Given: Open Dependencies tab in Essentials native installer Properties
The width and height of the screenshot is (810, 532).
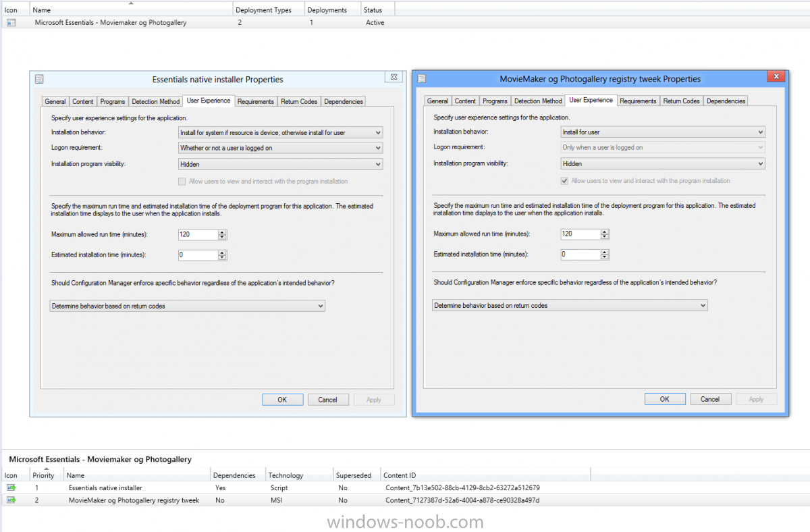Looking at the screenshot, I should (344, 102).
